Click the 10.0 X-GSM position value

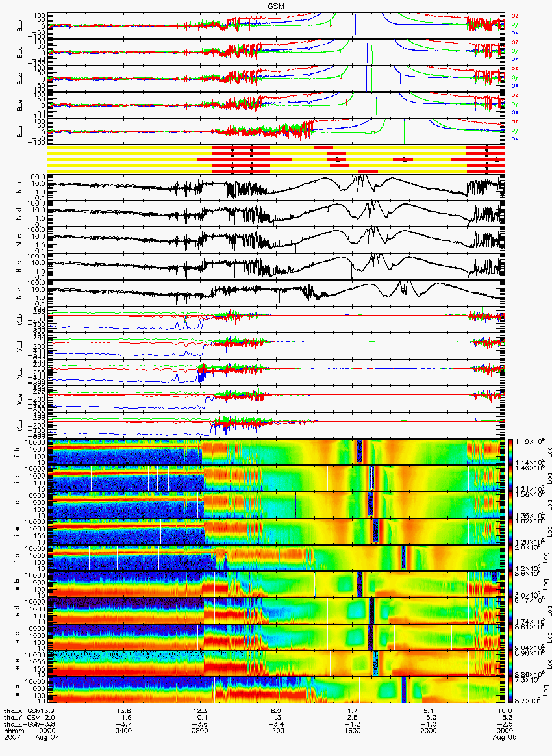505,711
